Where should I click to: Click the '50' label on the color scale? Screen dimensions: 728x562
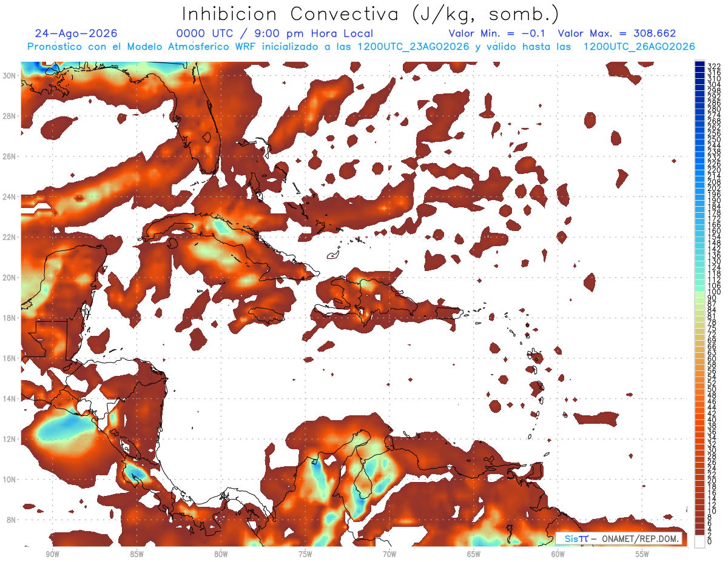click(712, 389)
